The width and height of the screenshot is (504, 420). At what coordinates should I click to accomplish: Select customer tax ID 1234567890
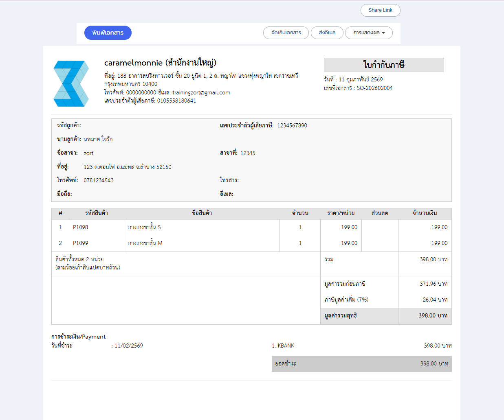[x=292, y=125]
